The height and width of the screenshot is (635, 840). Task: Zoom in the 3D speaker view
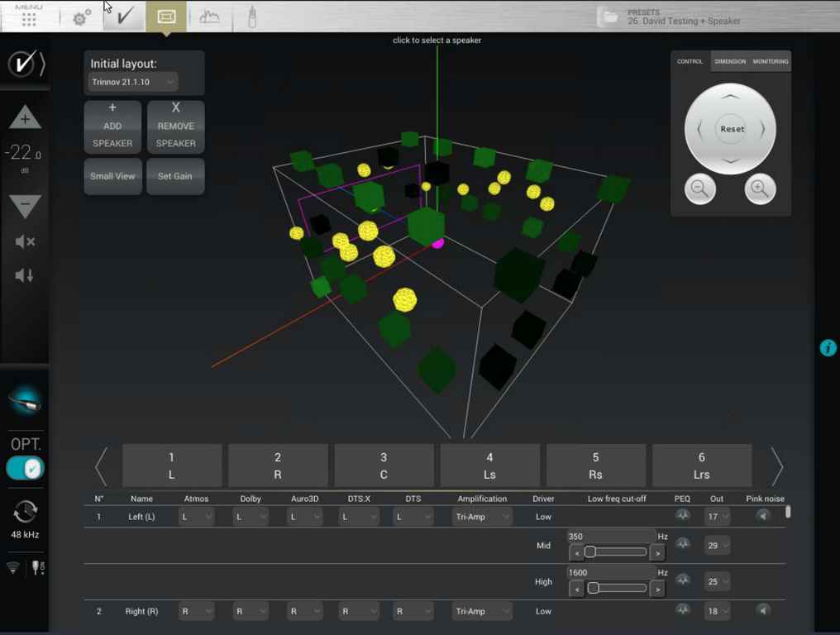760,189
